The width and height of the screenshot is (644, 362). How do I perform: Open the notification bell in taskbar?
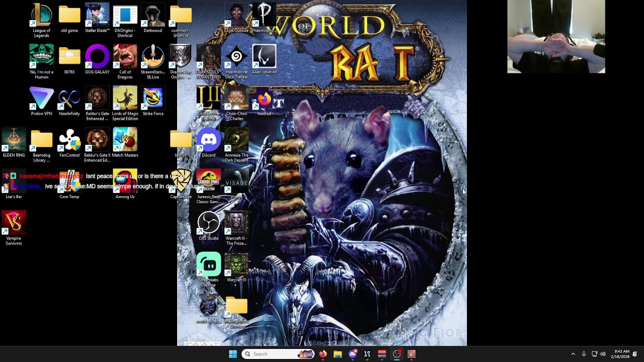point(635,354)
